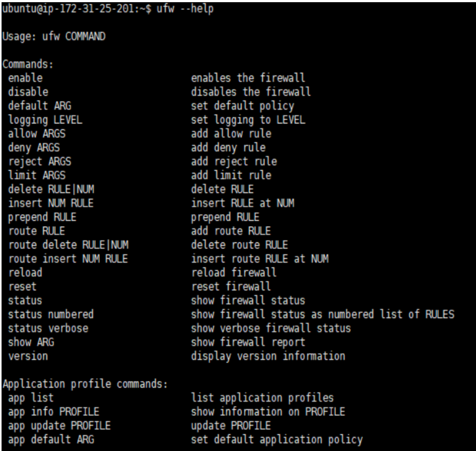Click the 'reset' command entry

pyautogui.click(x=22, y=287)
